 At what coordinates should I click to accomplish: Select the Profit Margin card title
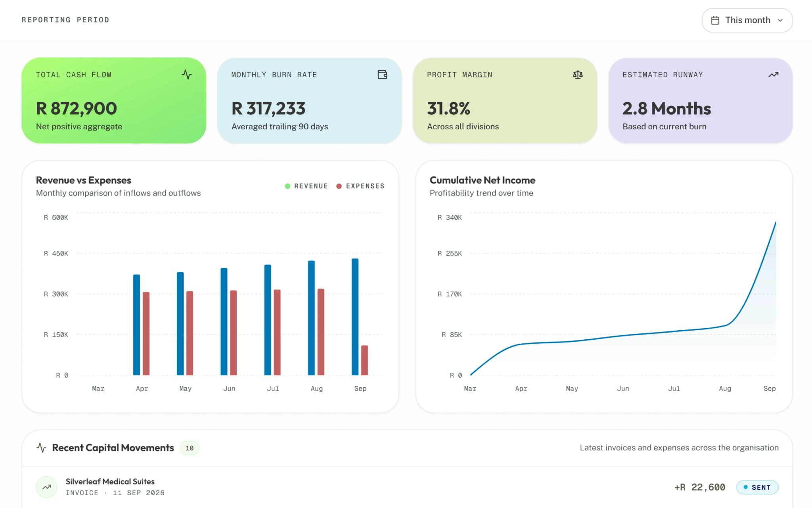pos(460,75)
